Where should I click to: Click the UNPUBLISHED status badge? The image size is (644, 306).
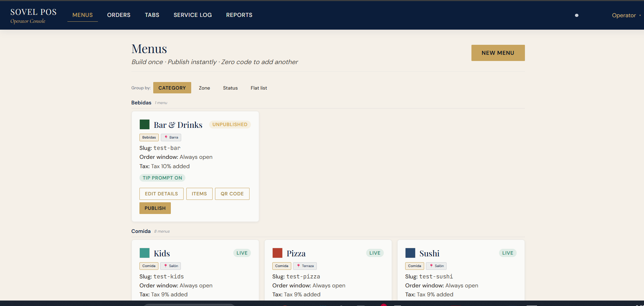[x=230, y=124]
